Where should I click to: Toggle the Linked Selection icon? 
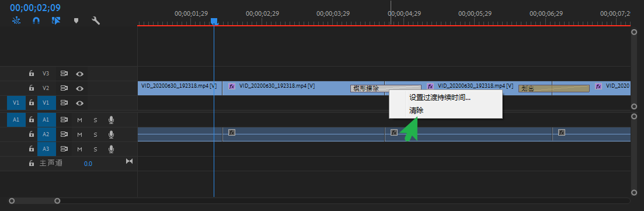(x=56, y=20)
